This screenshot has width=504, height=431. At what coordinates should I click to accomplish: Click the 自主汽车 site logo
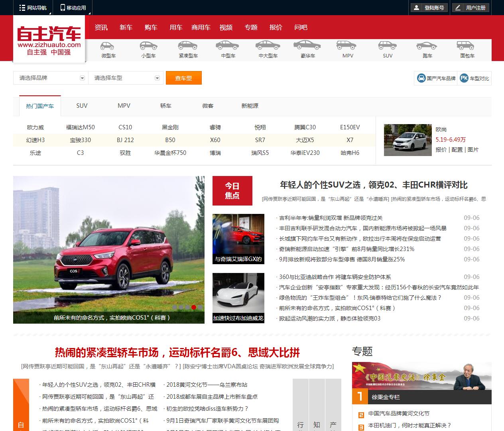point(49,39)
